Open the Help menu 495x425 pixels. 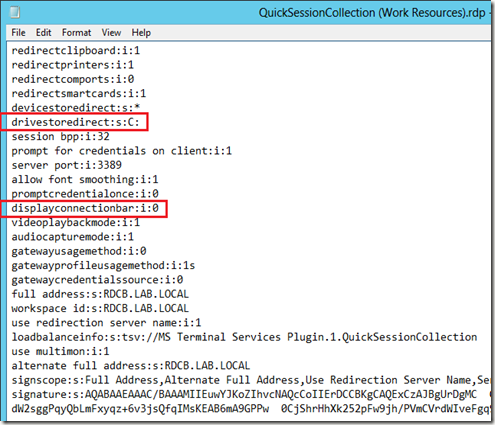pyautogui.click(x=141, y=33)
